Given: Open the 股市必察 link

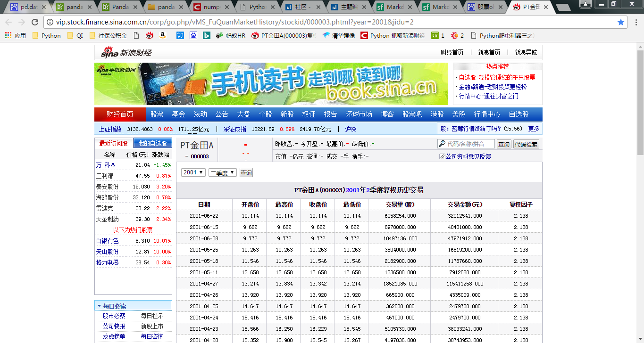Looking at the screenshot, I should (114, 316).
